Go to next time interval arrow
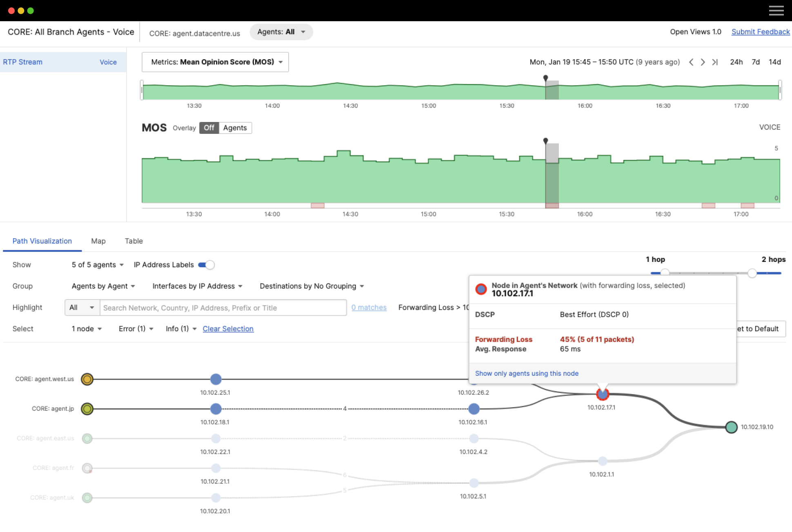This screenshot has height=532, width=792. pyautogui.click(x=703, y=62)
